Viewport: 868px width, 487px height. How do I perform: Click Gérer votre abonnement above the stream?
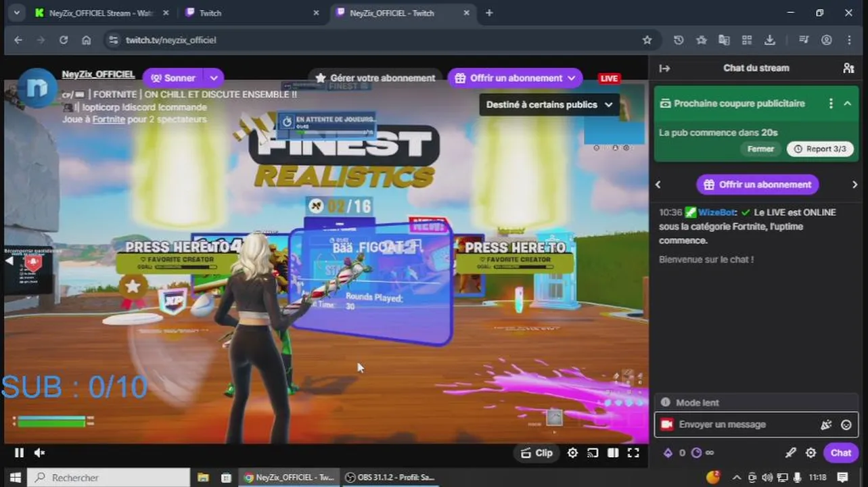point(375,78)
